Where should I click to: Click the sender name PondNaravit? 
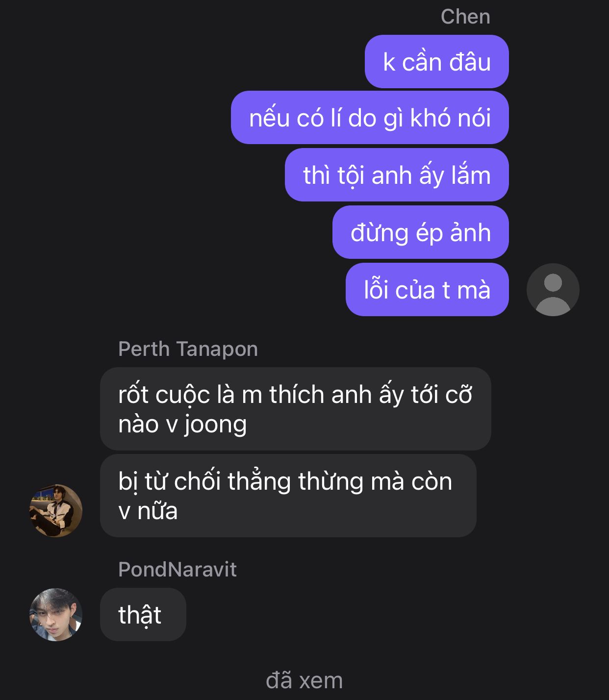(x=178, y=570)
